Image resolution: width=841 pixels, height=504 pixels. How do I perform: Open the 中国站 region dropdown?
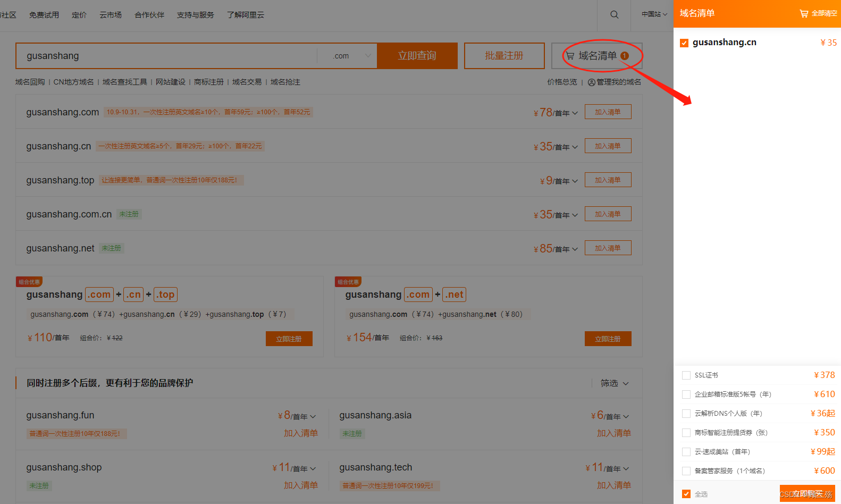pos(654,14)
